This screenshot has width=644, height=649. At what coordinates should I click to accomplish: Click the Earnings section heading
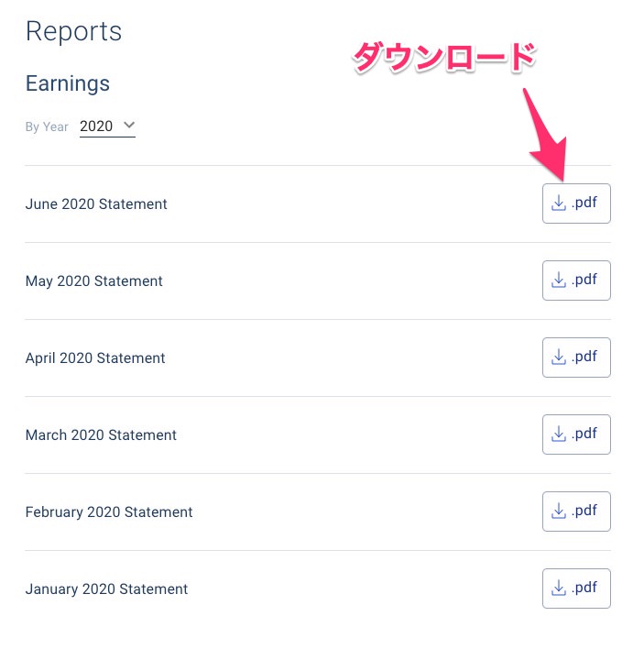coord(68,83)
